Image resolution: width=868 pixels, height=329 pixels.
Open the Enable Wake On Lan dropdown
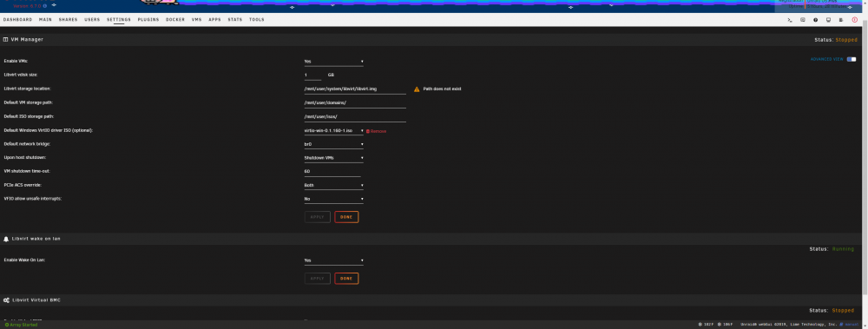pos(334,260)
